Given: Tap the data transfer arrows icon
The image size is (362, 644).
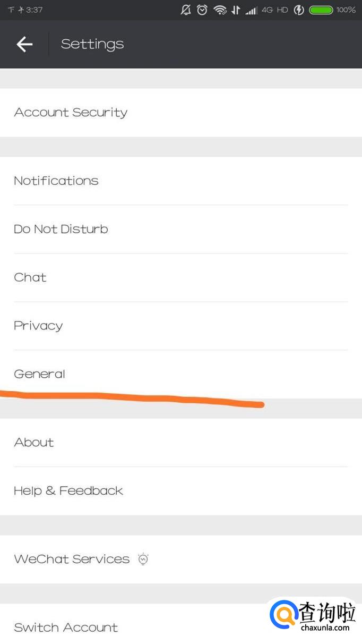Looking at the screenshot, I should point(236,10).
